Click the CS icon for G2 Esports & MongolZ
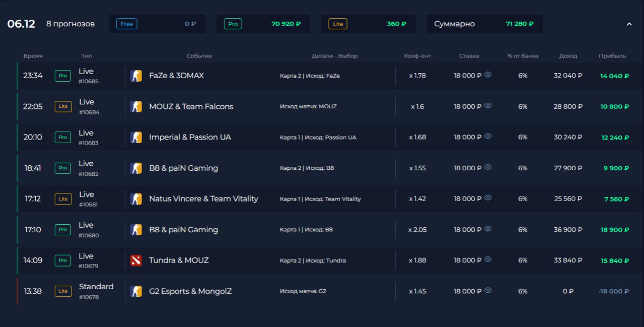This screenshot has height=327, width=644. [x=136, y=291]
